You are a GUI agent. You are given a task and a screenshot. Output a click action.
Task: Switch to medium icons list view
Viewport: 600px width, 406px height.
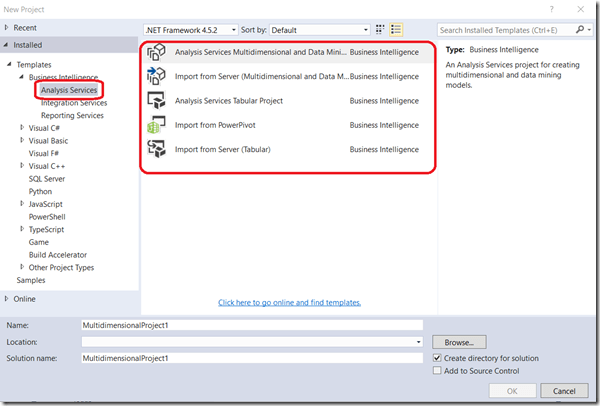[396, 30]
